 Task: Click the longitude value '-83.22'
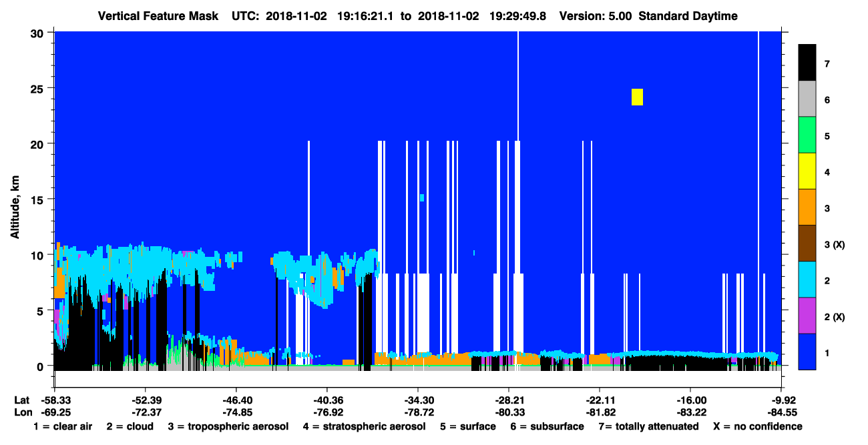(690, 412)
